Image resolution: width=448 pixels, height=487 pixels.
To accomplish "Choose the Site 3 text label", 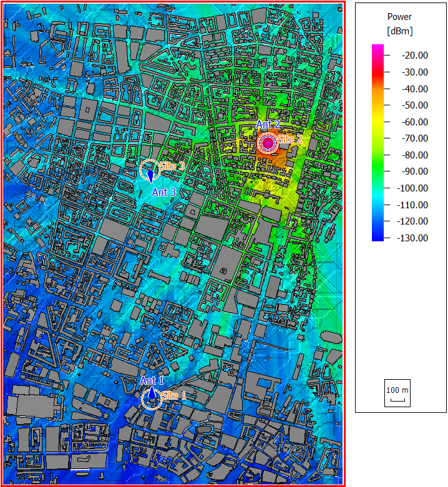I will click(172, 166).
